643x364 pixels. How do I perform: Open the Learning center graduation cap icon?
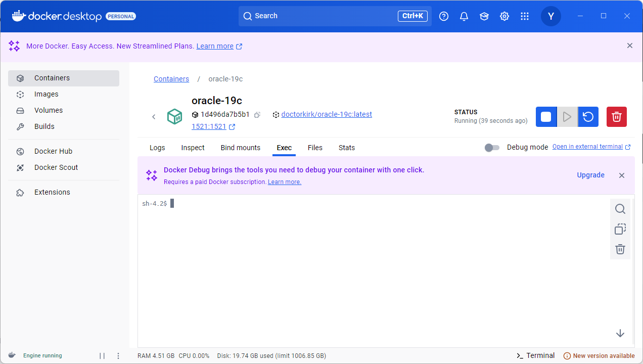coord(484,16)
